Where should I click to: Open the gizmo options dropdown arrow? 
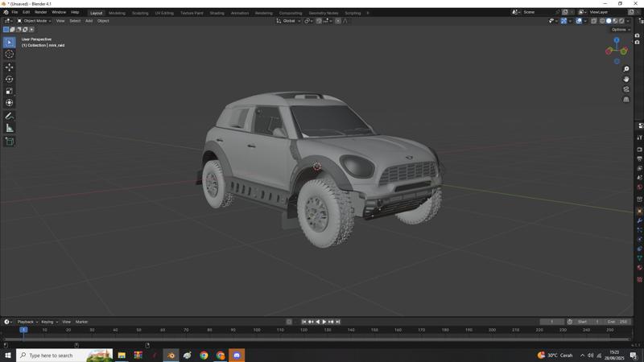(570, 21)
